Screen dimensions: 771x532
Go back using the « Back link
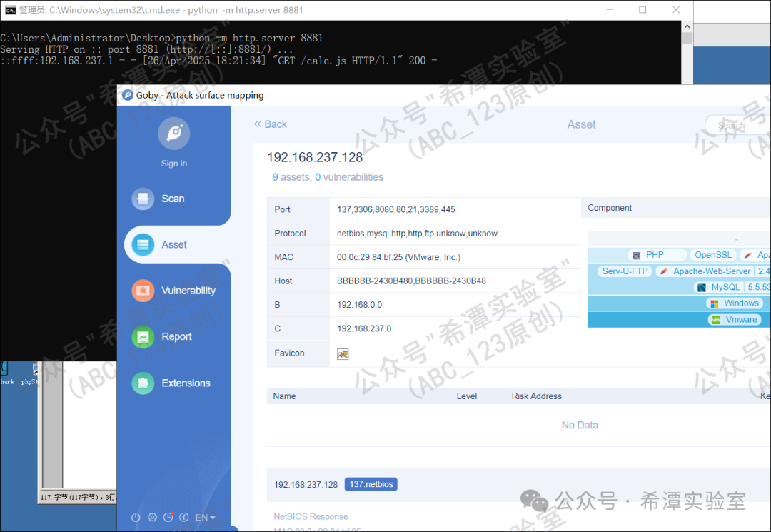point(270,124)
